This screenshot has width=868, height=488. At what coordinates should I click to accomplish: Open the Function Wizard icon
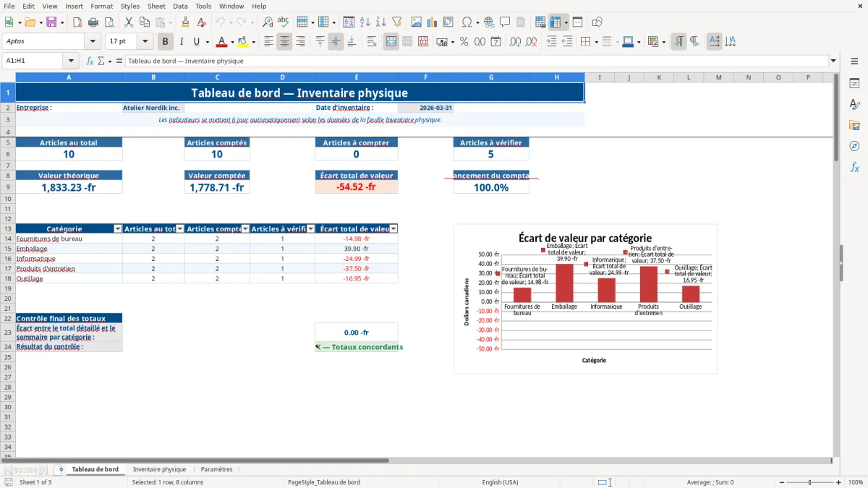[x=90, y=61]
